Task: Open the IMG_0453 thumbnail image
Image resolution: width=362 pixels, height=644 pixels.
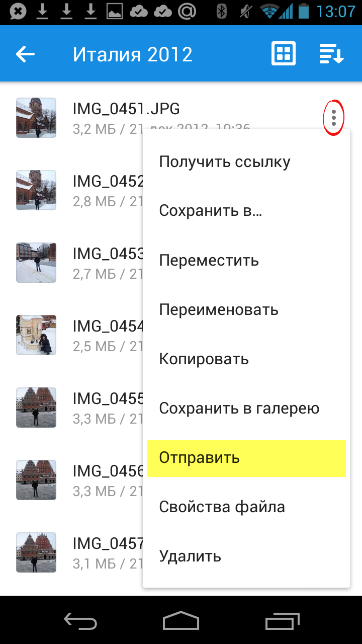Action: (x=36, y=263)
